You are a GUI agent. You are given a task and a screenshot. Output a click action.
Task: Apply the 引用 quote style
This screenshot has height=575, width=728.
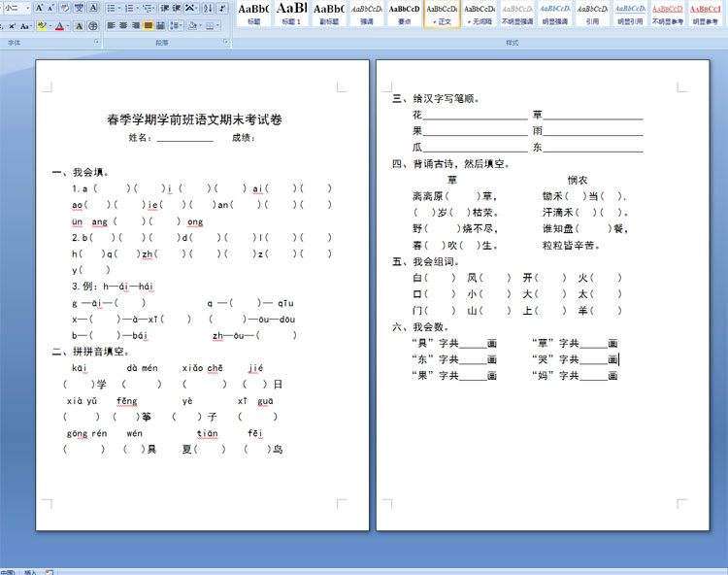(x=592, y=14)
